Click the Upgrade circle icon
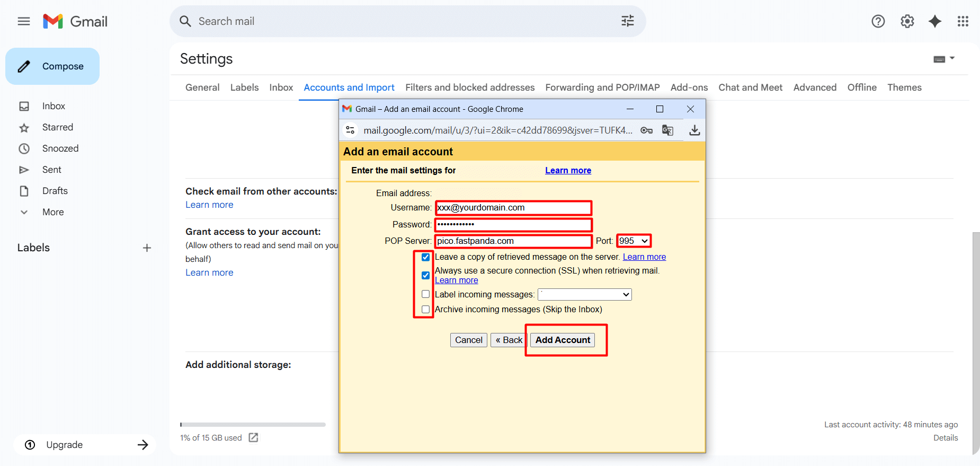 pos(30,445)
